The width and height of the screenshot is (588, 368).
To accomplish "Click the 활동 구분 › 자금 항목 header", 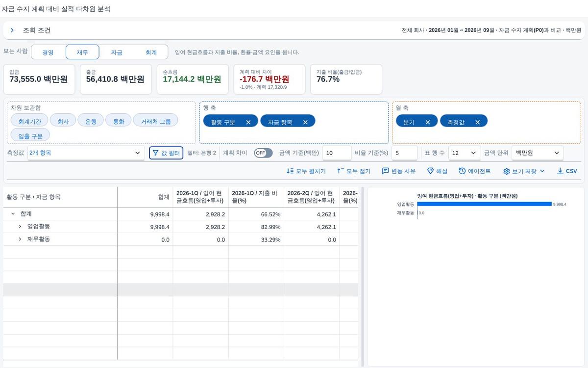I will pos(60,197).
